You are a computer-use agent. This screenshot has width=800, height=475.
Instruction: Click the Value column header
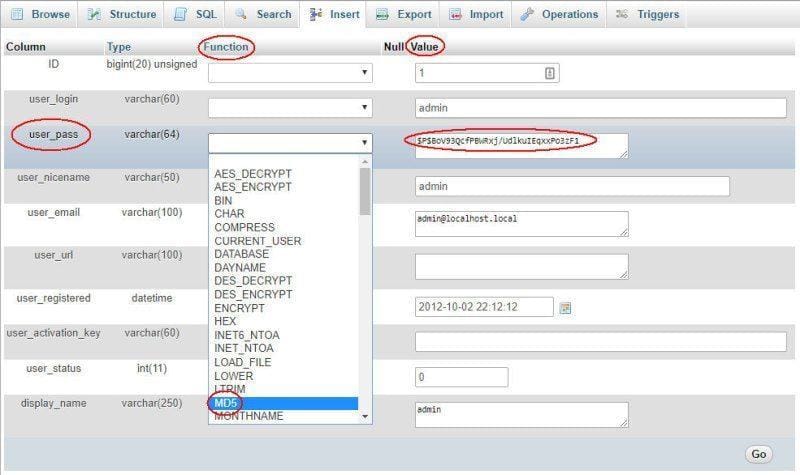[424, 47]
